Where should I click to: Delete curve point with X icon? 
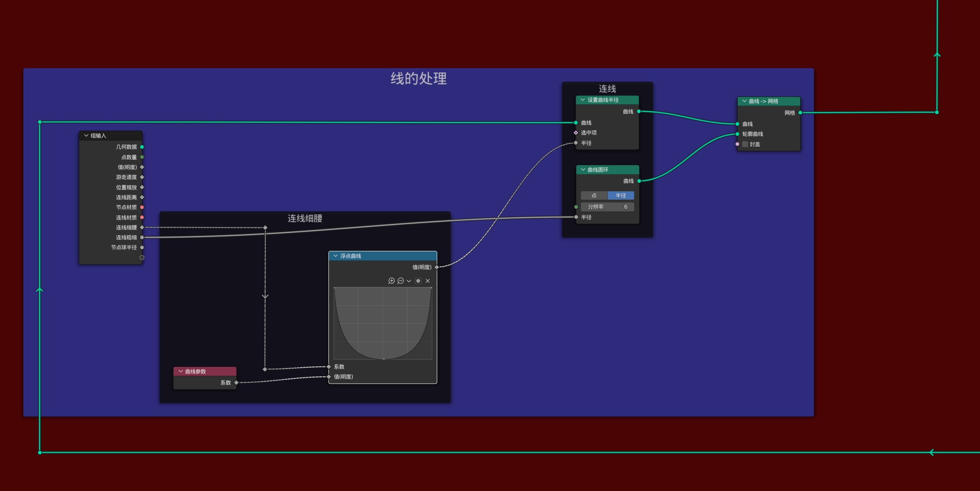pos(427,281)
